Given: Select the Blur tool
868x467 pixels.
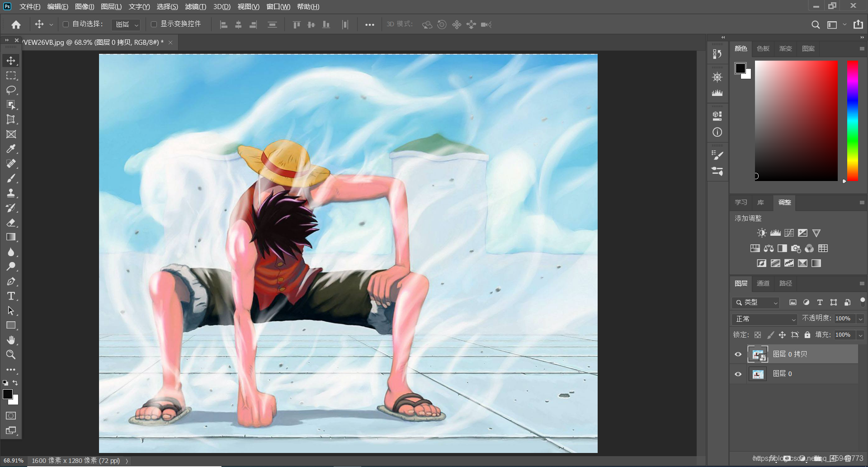Looking at the screenshot, I should (x=11, y=252).
